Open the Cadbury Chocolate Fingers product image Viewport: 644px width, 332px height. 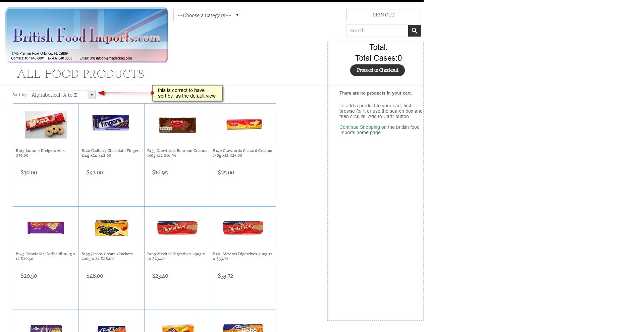(111, 122)
